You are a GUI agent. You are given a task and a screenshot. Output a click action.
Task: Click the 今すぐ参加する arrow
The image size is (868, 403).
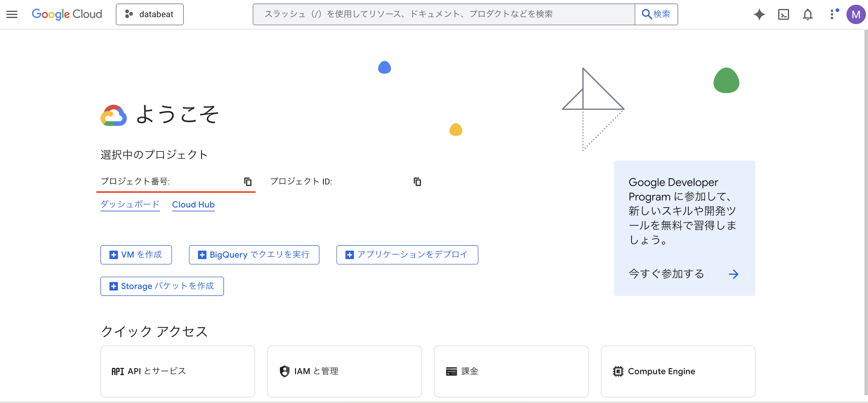click(x=733, y=274)
